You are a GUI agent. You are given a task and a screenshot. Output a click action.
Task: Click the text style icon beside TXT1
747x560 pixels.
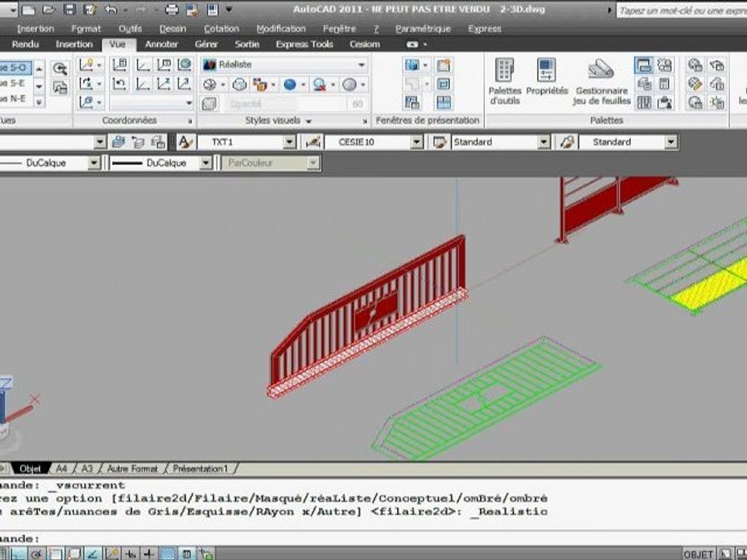pos(185,142)
